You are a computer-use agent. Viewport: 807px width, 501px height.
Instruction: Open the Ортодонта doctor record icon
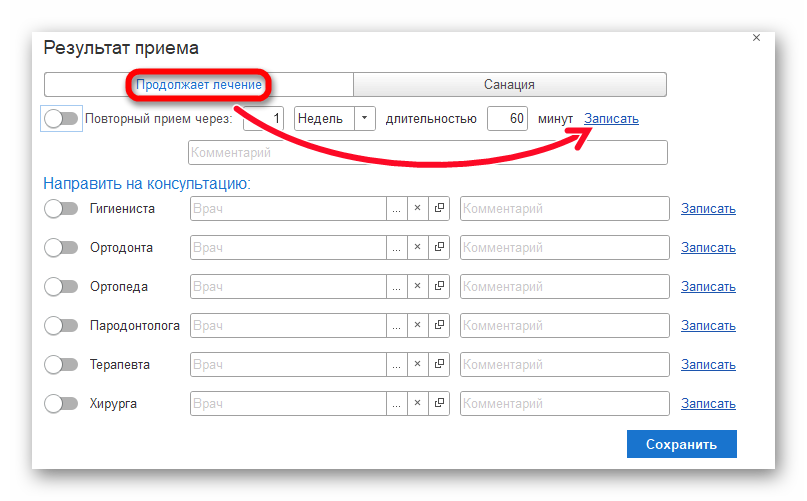click(439, 247)
